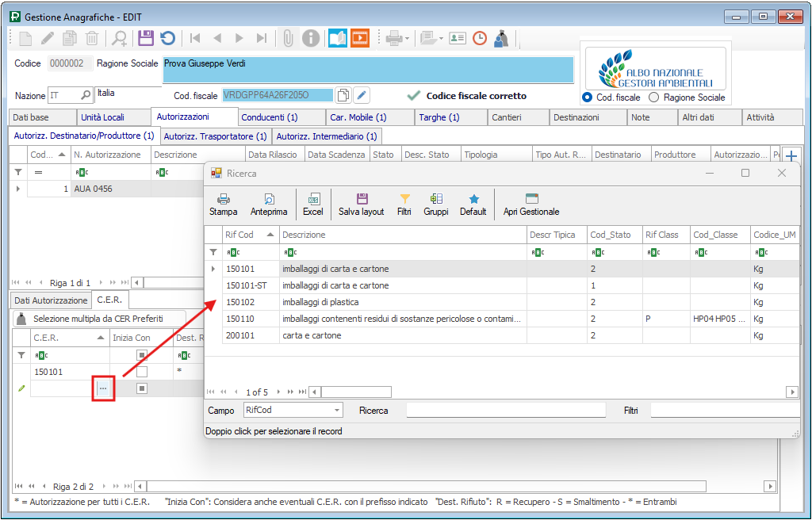Open the Campo RifCod dropdown
The width and height of the screenshot is (812, 520).
337,411
